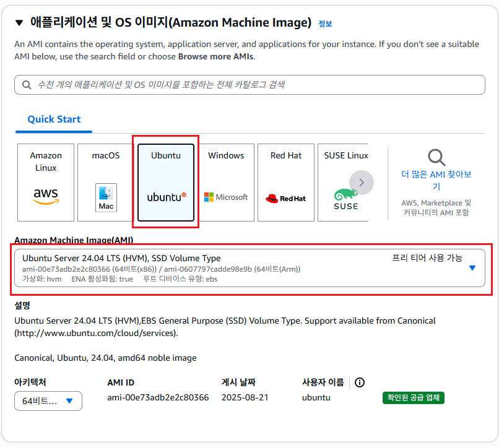Click the Microsoft logo
Screen dimensions: 499x448
tap(226, 197)
